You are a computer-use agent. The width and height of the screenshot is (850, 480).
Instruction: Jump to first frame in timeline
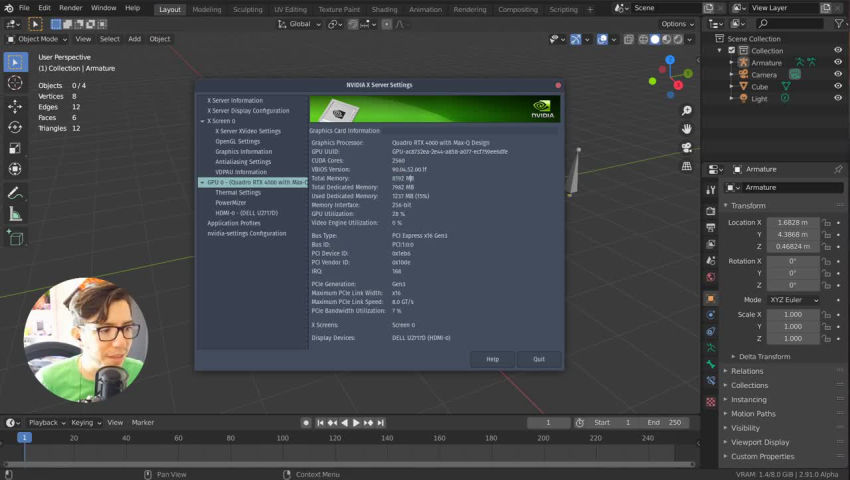[x=320, y=423]
